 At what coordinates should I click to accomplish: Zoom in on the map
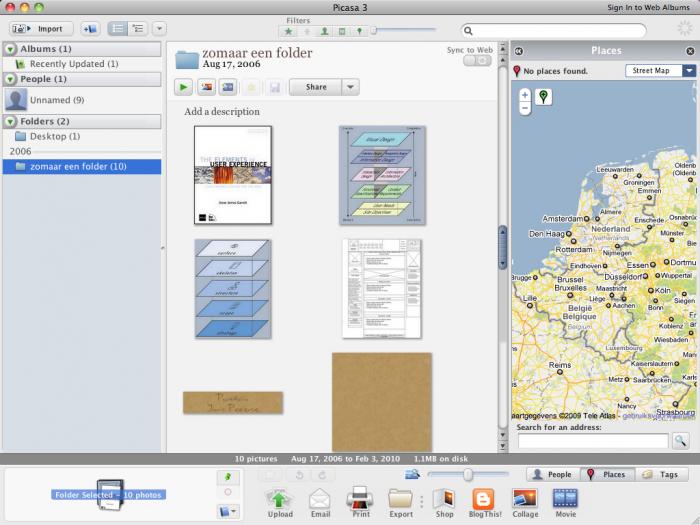[525, 95]
